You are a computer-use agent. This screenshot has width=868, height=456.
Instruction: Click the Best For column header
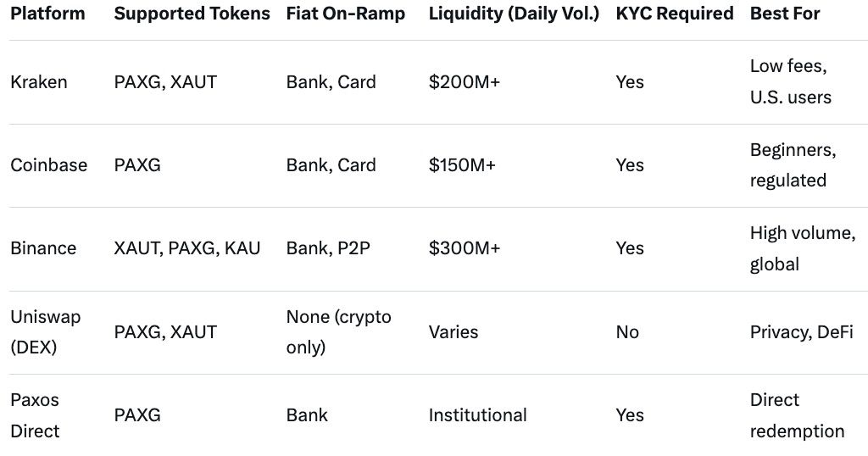[x=786, y=14]
